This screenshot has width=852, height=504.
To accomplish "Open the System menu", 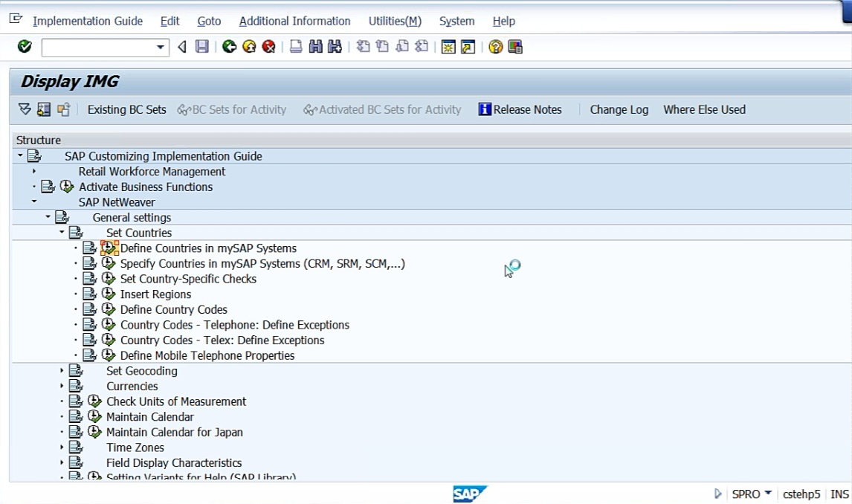I will [456, 21].
